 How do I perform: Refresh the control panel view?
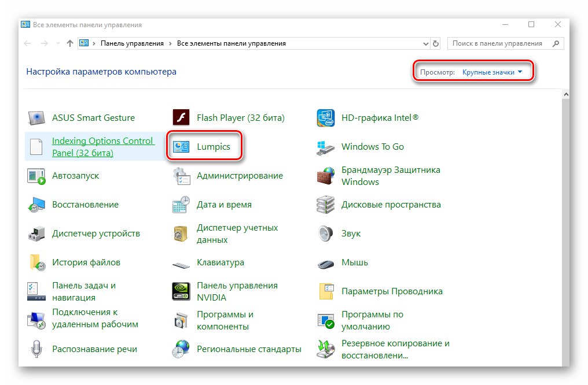(436, 43)
